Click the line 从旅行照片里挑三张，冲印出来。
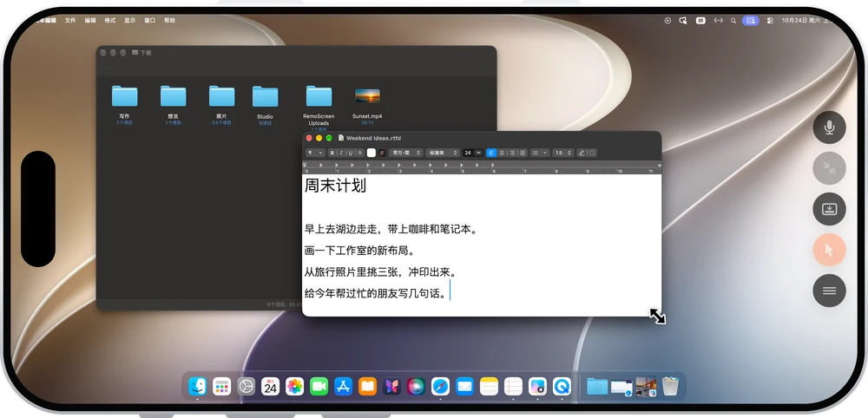Viewport: 868px width, 418px height. click(x=380, y=272)
